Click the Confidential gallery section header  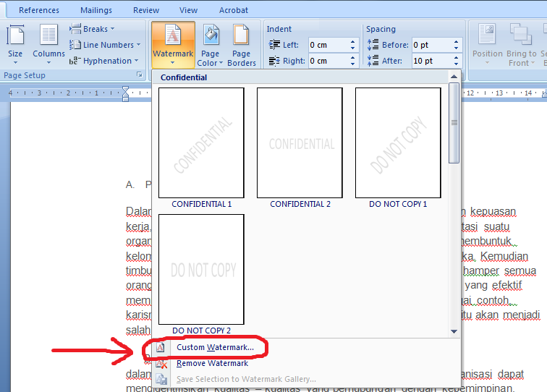click(301, 77)
